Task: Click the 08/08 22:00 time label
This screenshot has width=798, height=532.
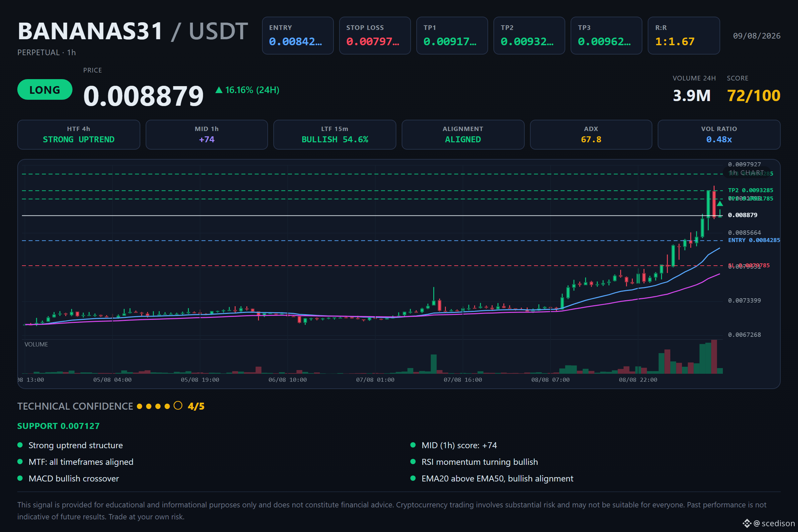Action: (638, 380)
